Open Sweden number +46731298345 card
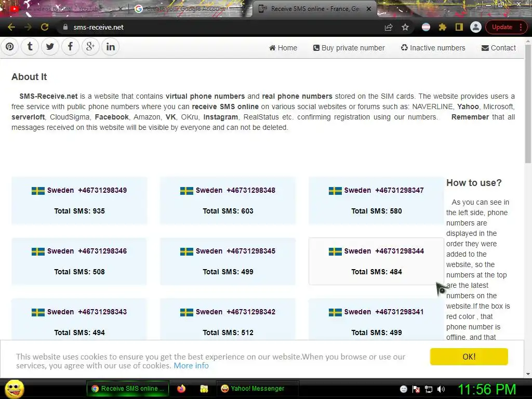The image size is (532, 399). (x=228, y=261)
